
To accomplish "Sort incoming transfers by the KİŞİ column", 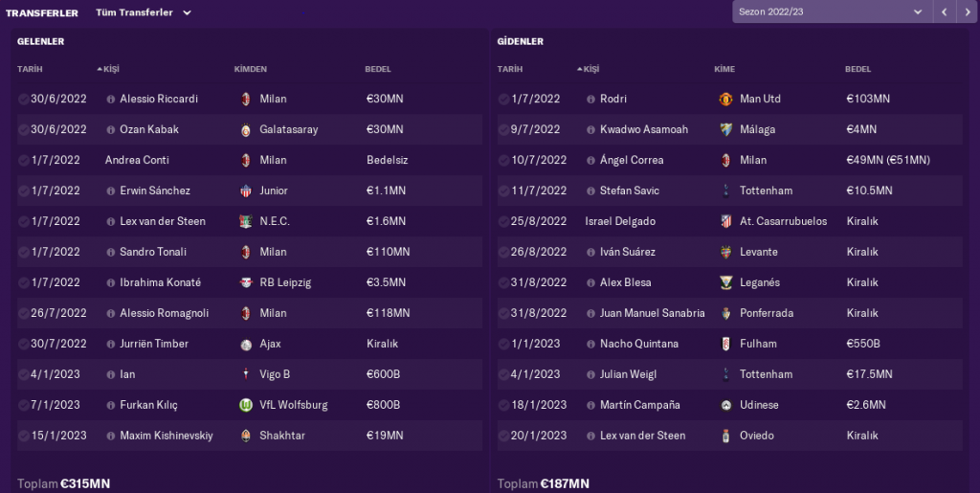I will (111, 69).
